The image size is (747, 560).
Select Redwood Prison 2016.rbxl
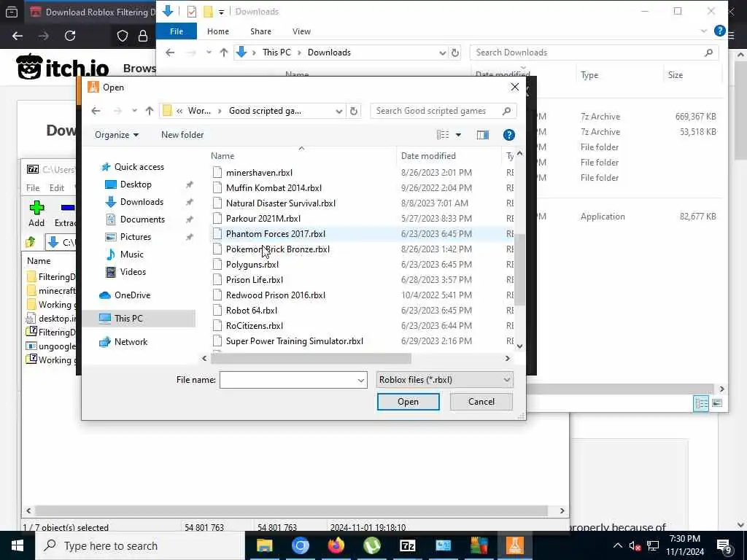(275, 295)
